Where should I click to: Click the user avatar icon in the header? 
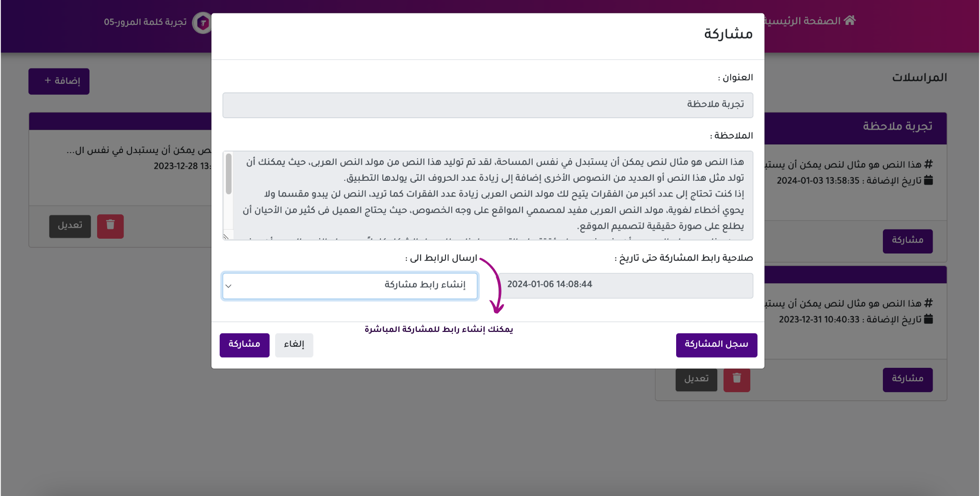point(202,22)
